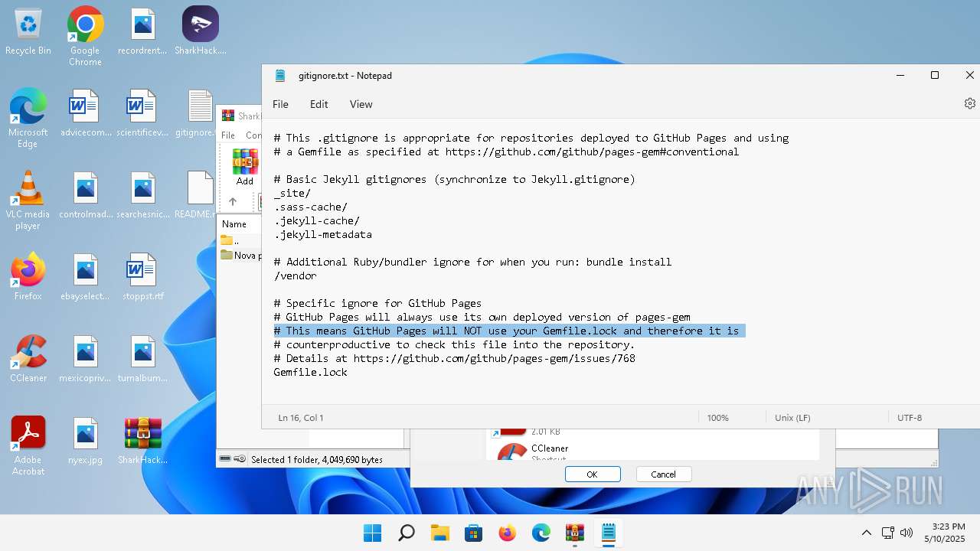Open stoppst.rtf document on desktop
Viewport: 980px width, 551px height.
tap(142, 277)
